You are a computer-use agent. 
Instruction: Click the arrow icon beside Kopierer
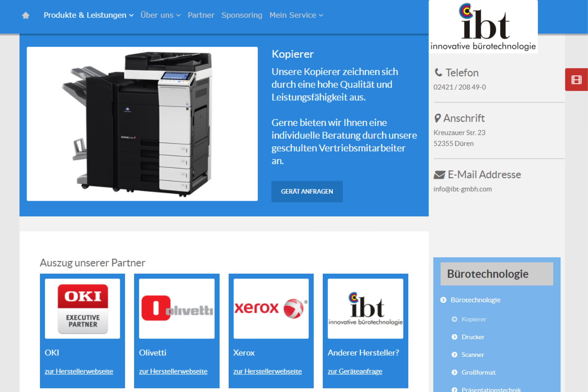[x=454, y=319]
